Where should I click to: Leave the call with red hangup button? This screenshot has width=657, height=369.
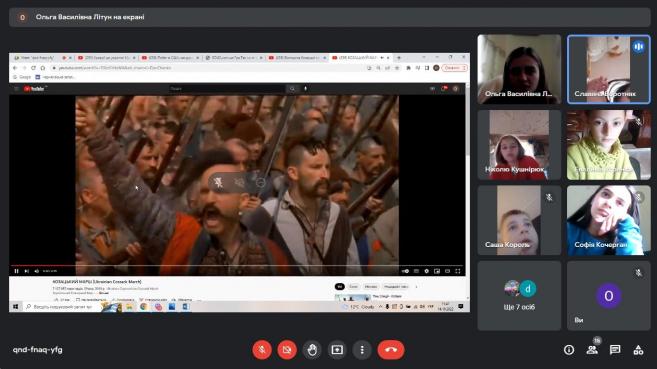(x=391, y=350)
